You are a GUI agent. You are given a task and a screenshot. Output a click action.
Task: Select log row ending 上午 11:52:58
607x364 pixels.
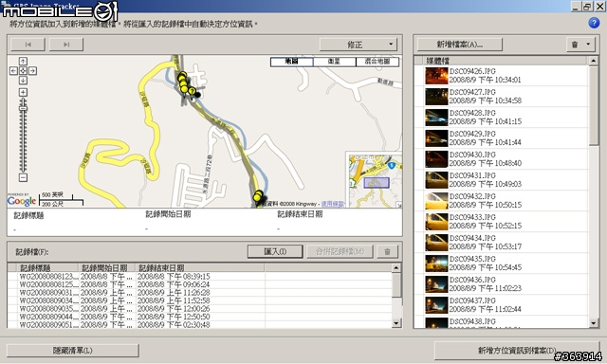tap(200, 300)
